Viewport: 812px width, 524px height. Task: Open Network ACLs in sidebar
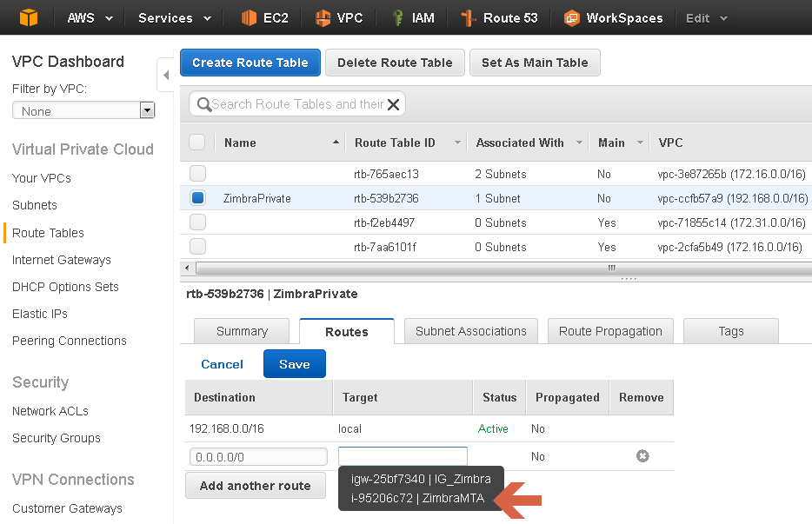50,411
